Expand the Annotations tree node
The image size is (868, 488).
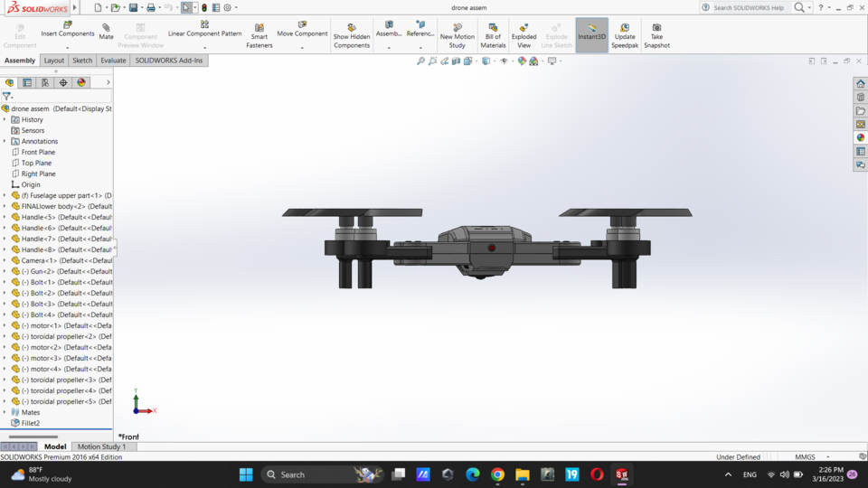click(5, 141)
